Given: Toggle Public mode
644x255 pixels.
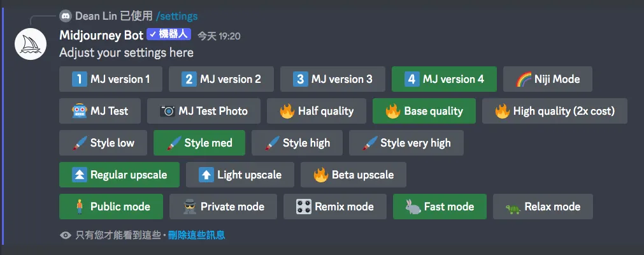Looking at the screenshot, I should click(x=111, y=207).
